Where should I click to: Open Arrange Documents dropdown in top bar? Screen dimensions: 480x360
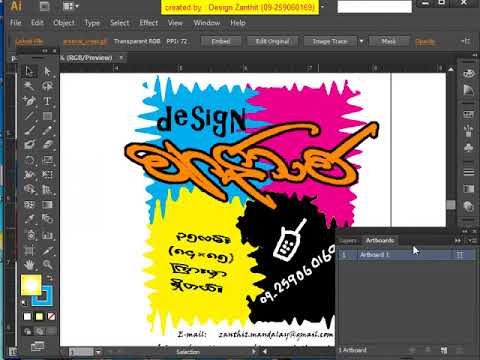71,6
